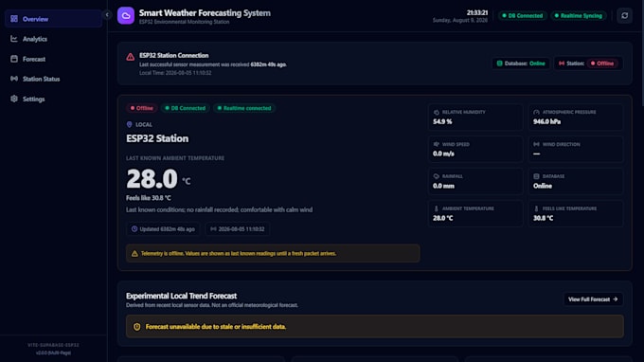This screenshot has width=644, height=362.
Task: Click the telemetry offline warning icon
Action: [x=134, y=254]
